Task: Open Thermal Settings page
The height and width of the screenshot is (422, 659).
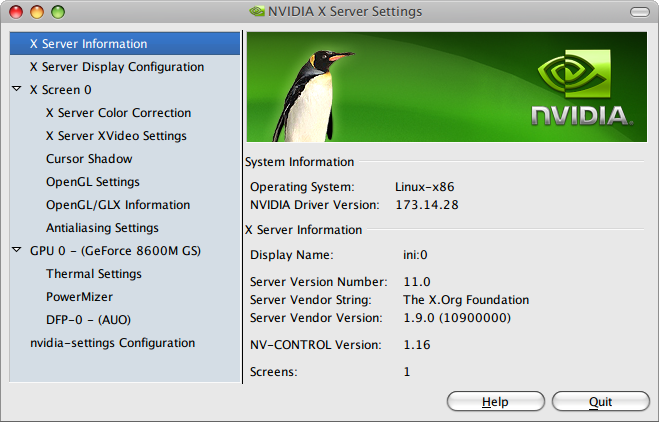Action: point(94,274)
